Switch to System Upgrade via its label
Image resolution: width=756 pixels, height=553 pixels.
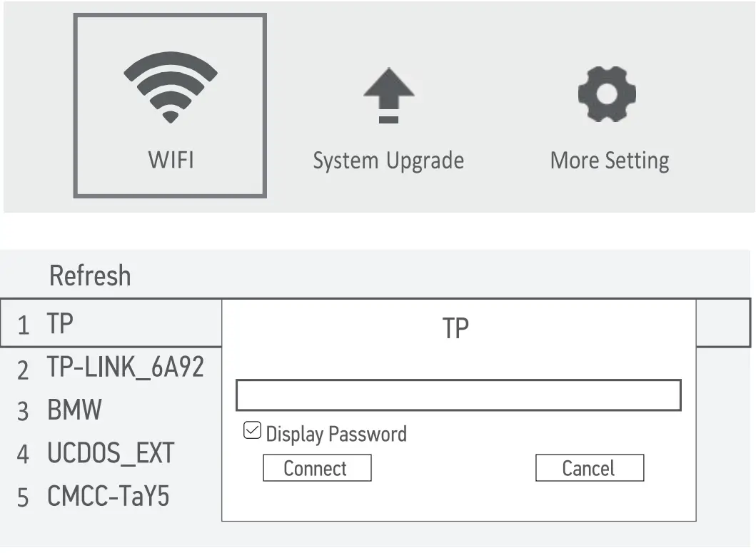pos(388,161)
